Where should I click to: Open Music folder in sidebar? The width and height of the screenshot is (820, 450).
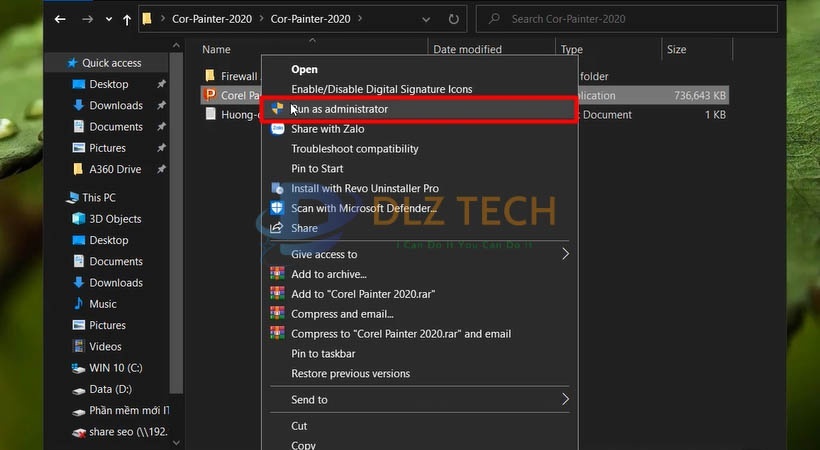(x=102, y=304)
